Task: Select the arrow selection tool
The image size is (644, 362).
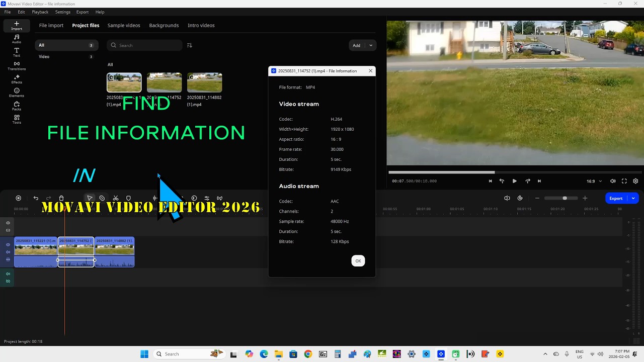Action: [x=90, y=198]
